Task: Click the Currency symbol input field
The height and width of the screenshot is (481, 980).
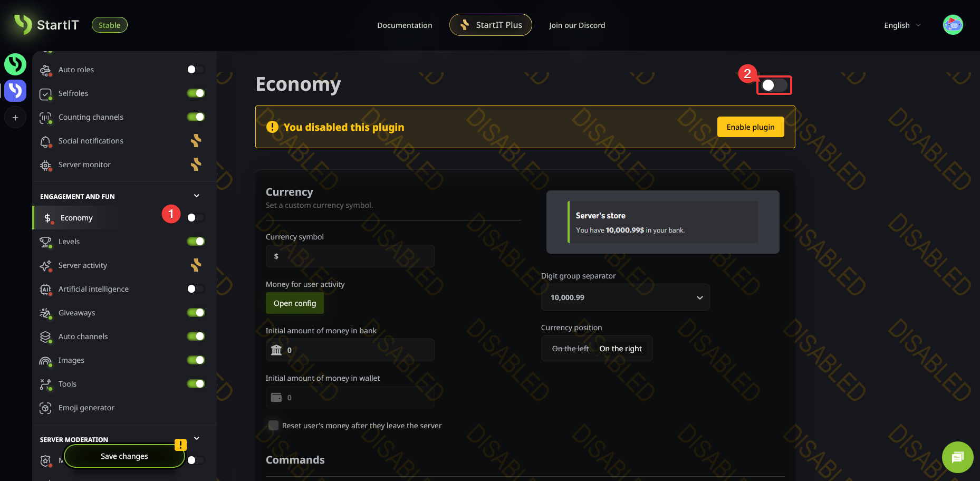Action: click(x=350, y=256)
